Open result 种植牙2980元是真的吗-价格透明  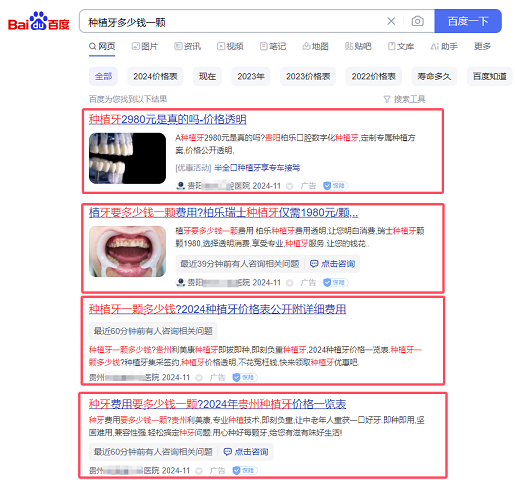[167, 119]
